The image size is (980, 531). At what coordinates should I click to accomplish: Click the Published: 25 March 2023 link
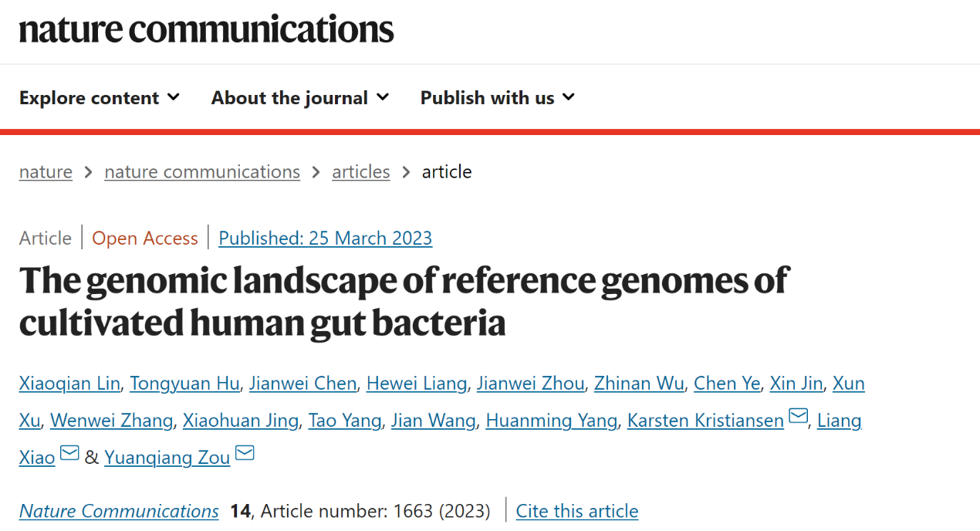point(325,238)
